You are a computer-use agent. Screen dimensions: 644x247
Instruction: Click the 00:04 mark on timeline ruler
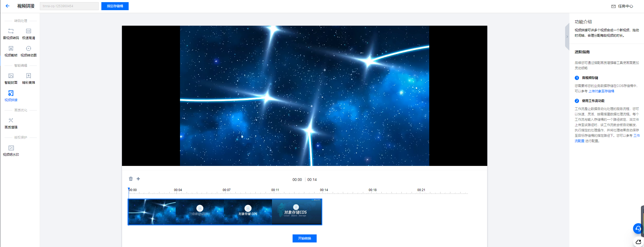tap(178, 190)
